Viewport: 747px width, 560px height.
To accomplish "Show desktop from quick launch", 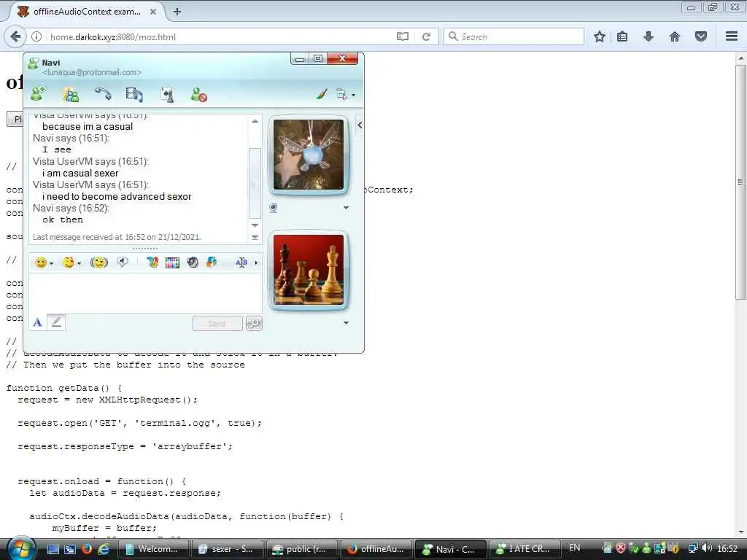I will 53,549.
